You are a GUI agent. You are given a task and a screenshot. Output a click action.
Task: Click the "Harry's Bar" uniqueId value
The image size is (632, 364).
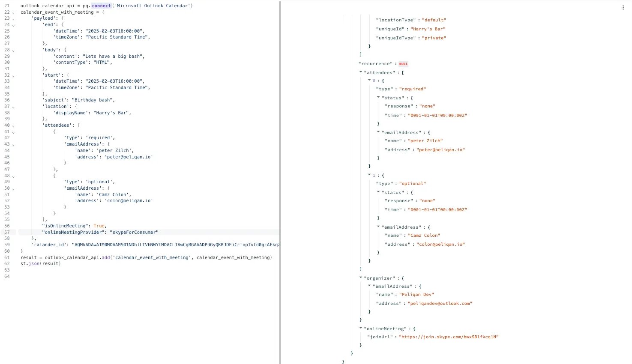click(428, 29)
